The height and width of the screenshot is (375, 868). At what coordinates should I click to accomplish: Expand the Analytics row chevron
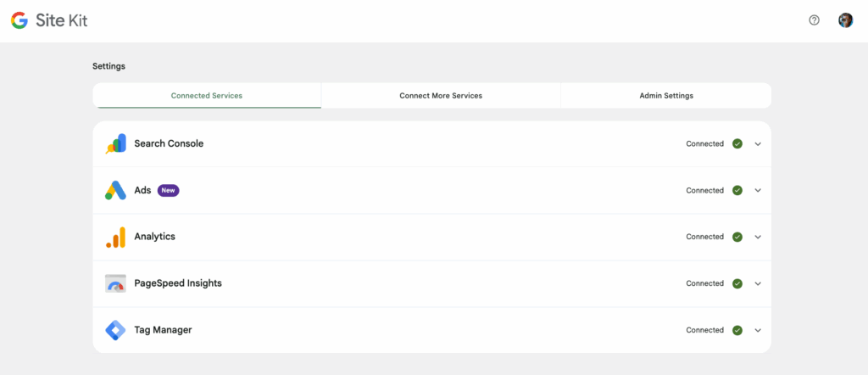coord(758,237)
